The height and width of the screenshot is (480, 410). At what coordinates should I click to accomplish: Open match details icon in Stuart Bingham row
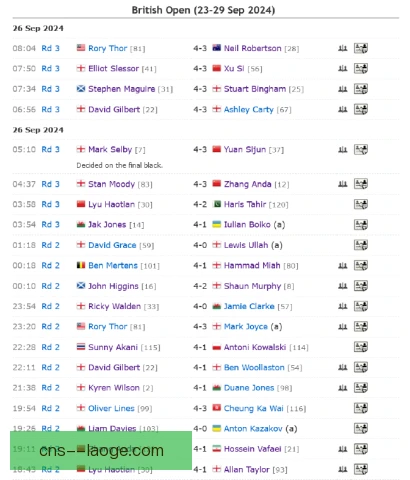tap(361, 89)
